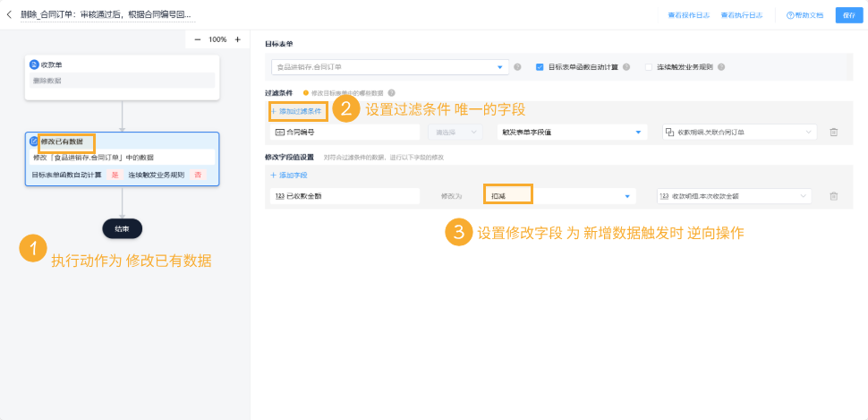Open help tooltip beside 目标表单函数自动计算
868x420 pixels.
click(626, 67)
